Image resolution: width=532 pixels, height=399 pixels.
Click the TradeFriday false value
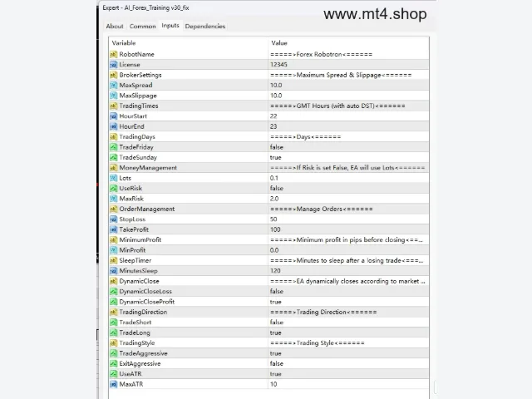[x=277, y=147]
